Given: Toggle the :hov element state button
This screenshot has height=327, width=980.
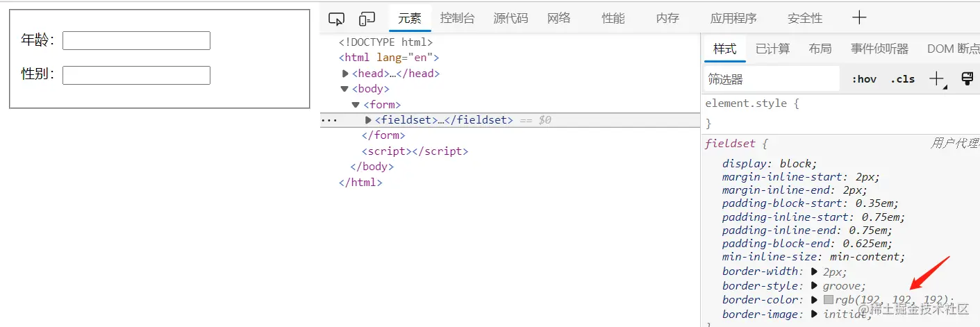Looking at the screenshot, I should pyautogui.click(x=864, y=79).
